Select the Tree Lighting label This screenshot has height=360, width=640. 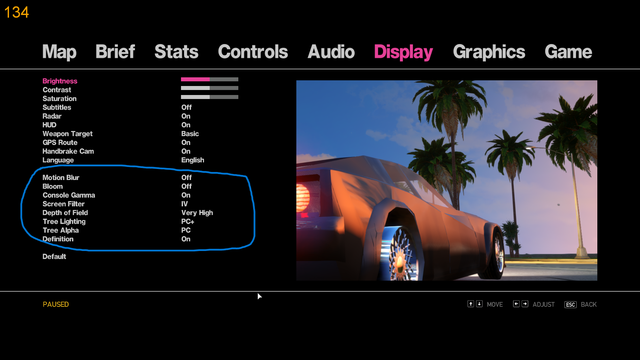click(64, 222)
